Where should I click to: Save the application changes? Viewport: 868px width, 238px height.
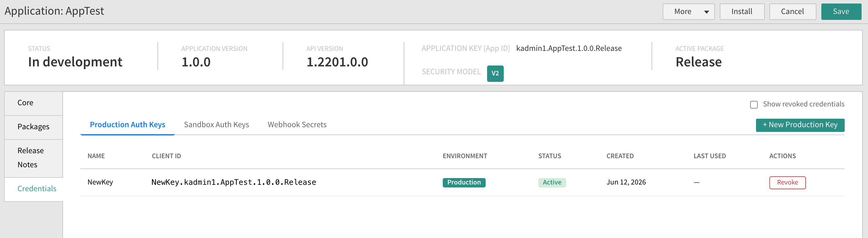[841, 11]
